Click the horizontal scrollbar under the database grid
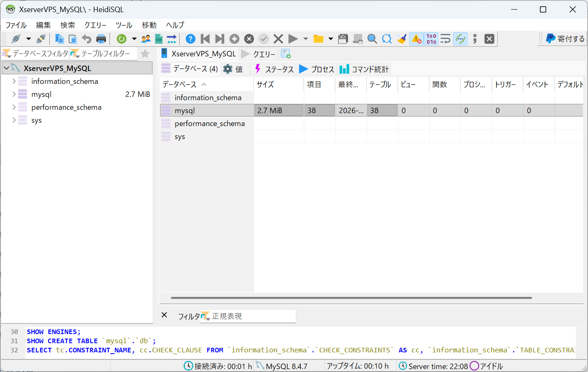This screenshot has height=372, width=588. point(351,298)
